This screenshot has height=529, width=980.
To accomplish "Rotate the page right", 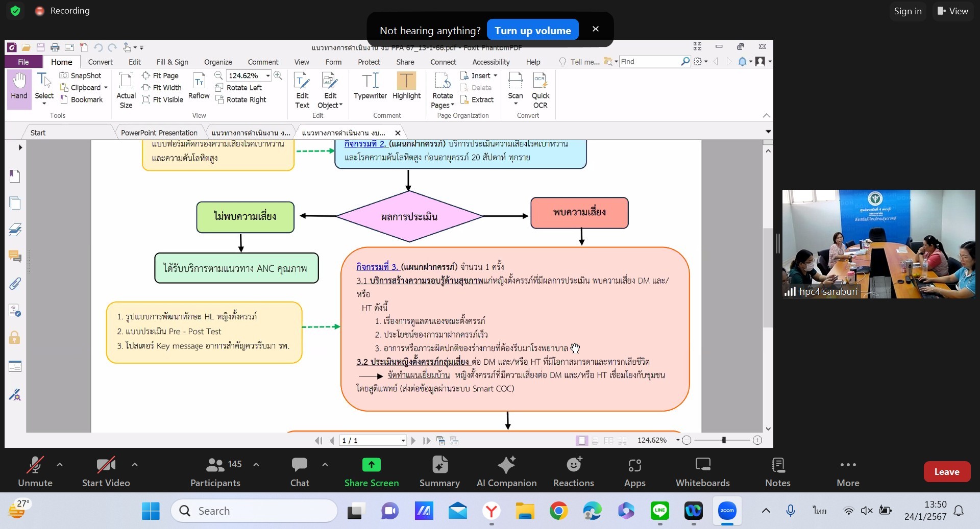I will point(241,99).
